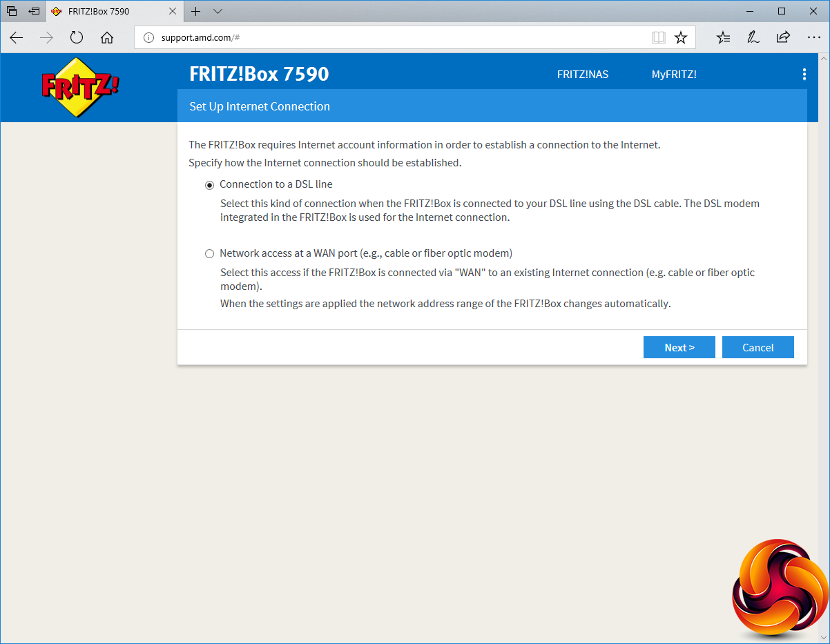Add page to favorites with star
830x644 pixels.
pyautogui.click(x=681, y=38)
